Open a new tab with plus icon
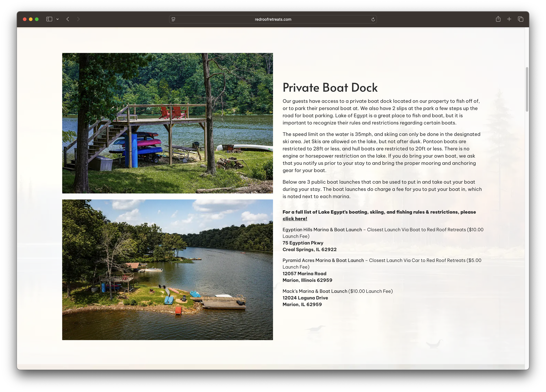The width and height of the screenshot is (546, 392). click(x=509, y=19)
